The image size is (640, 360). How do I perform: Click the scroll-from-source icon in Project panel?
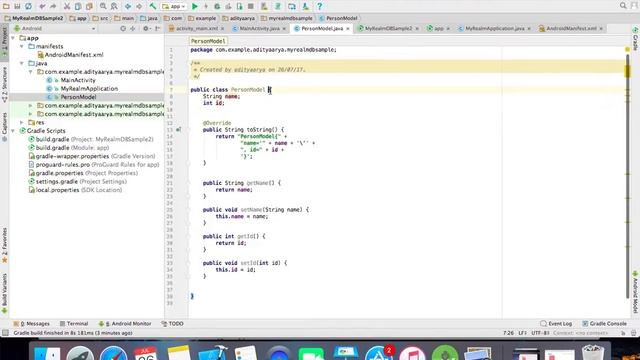pyautogui.click(x=123, y=29)
